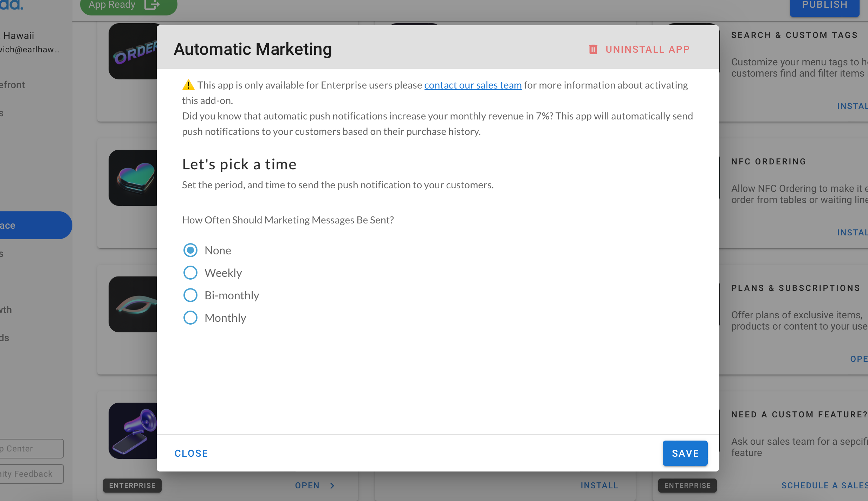Screen dimensions: 868x501
Task: Click the Help Center sidebar button
Action: [32, 449]
